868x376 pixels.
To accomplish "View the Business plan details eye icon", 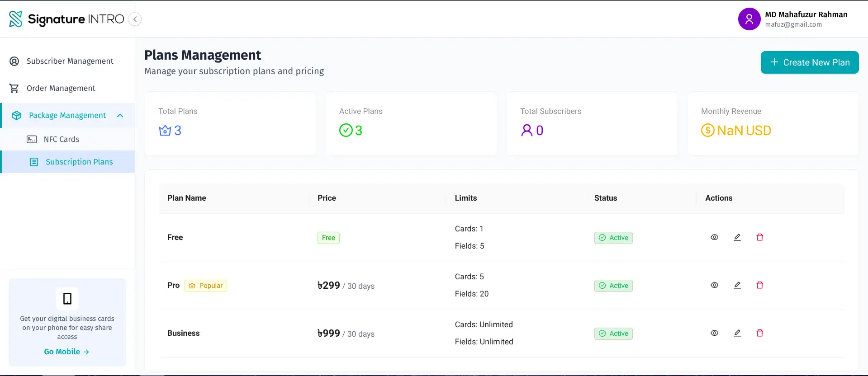I will [714, 333].
